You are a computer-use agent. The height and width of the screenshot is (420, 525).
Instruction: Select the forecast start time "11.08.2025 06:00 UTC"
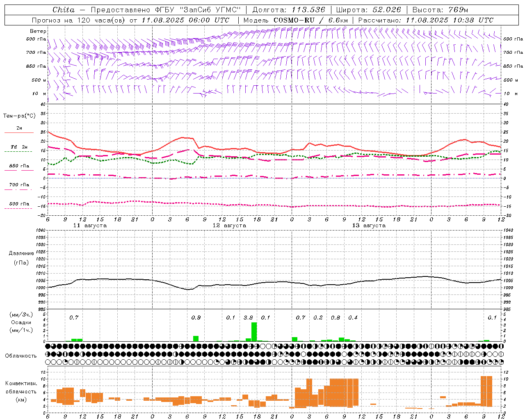point(185,20)
